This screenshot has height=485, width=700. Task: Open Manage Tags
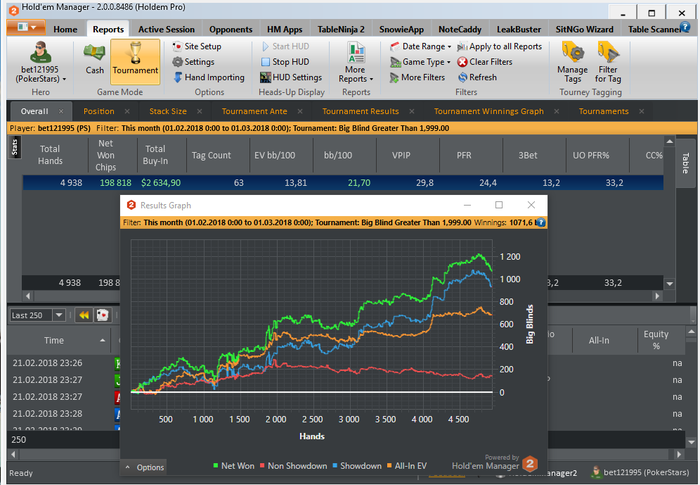(x=572, y=63)
